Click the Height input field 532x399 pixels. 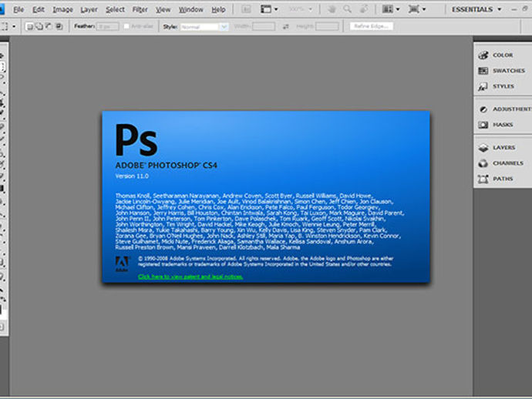(x=327, y=26)
